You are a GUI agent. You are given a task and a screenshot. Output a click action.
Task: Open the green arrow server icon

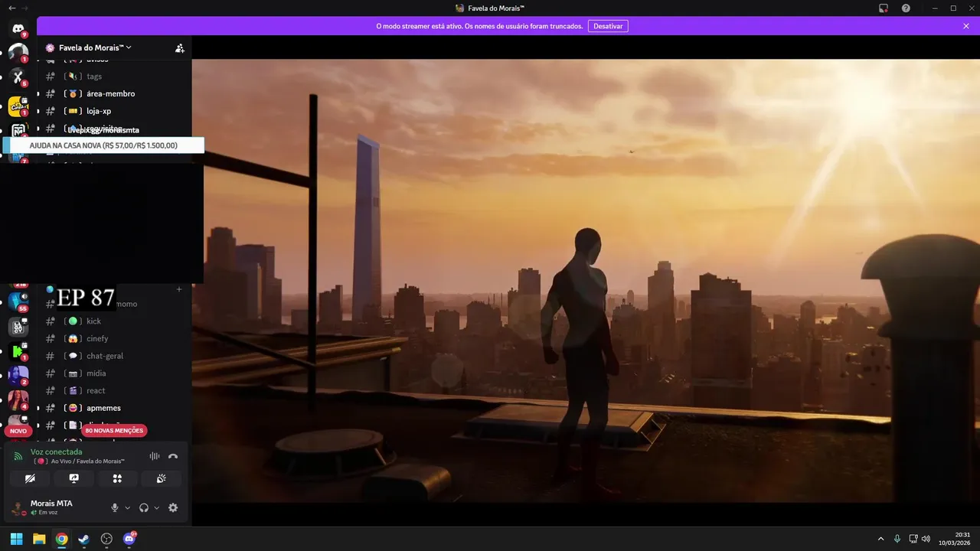18,351
